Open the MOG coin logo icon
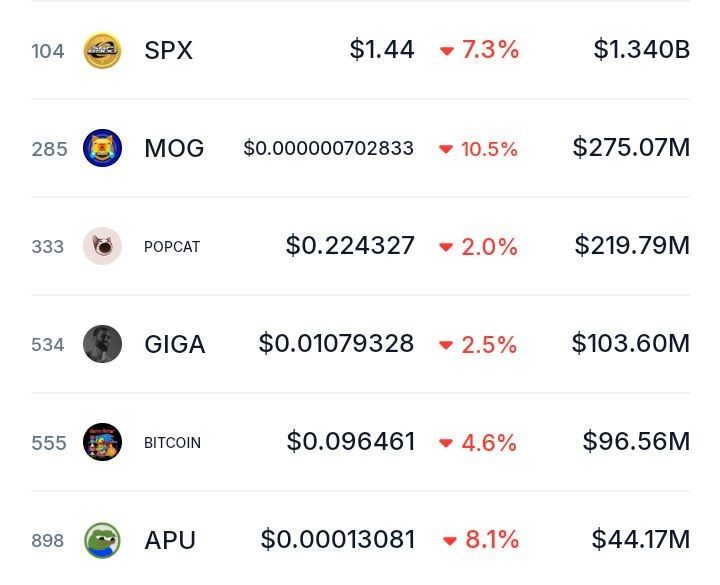The width and height of the screenshot is (720, 585). tap(102, 148)
